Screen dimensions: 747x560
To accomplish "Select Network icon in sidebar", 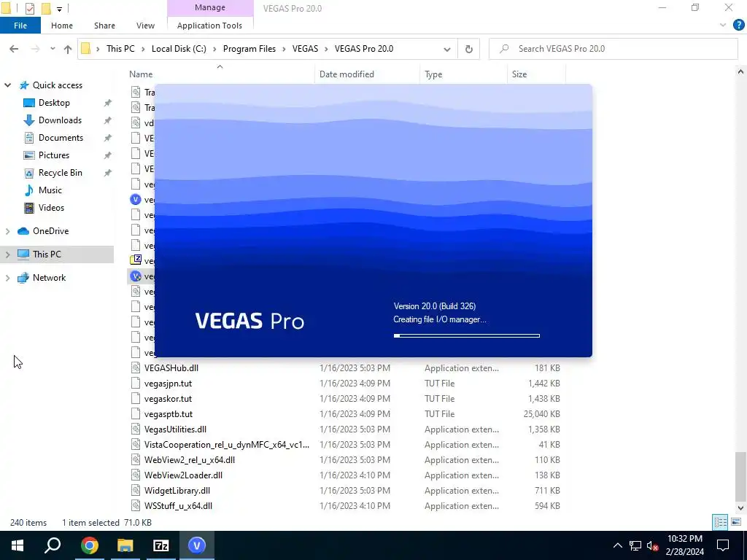I will point(23,278).
